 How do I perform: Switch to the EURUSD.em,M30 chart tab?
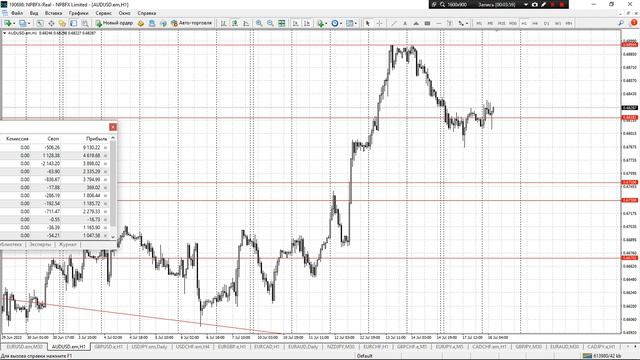coord(24,347)
